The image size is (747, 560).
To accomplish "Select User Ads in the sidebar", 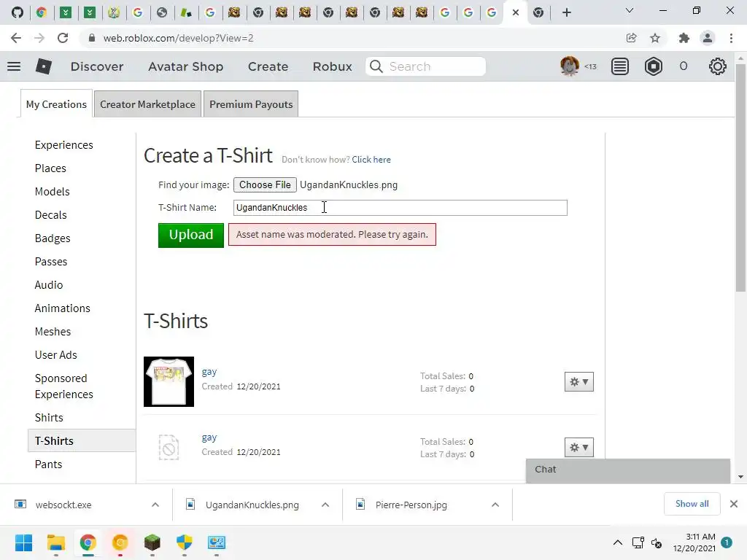I will [x=55, y=355].
